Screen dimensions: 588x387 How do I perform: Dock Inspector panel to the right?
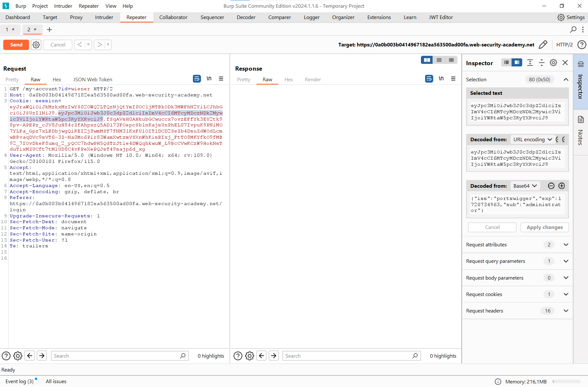[x=517, y=63]
